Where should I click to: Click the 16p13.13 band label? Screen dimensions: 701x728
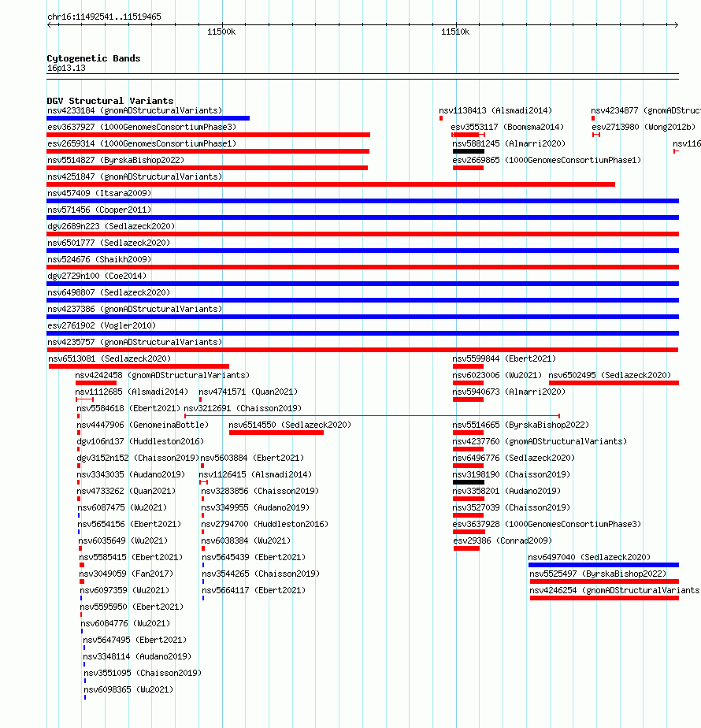pyautogui.click(x=66, y=68)
